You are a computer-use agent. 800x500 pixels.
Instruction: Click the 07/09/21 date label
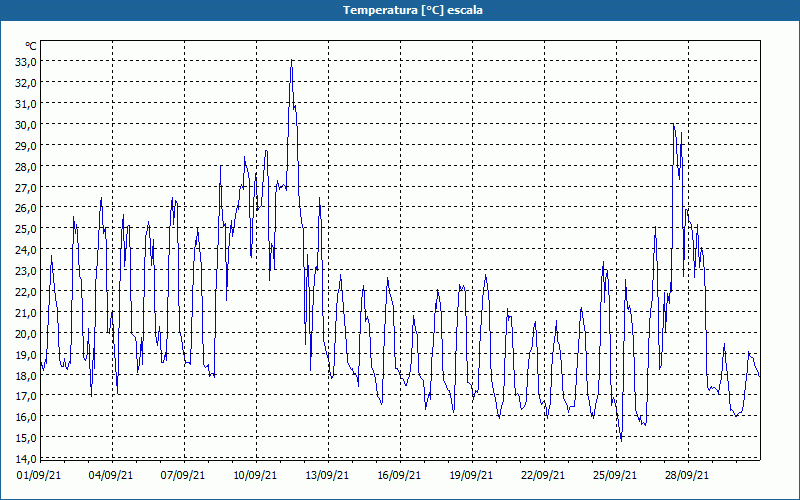pos(184,476)
